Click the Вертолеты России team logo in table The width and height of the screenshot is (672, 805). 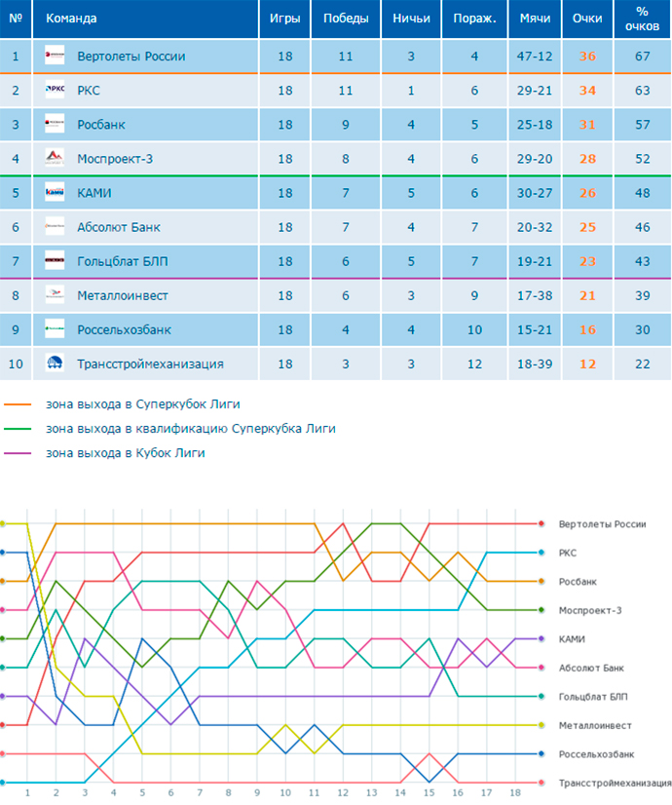pyautogui.click(x=55, y=56)
